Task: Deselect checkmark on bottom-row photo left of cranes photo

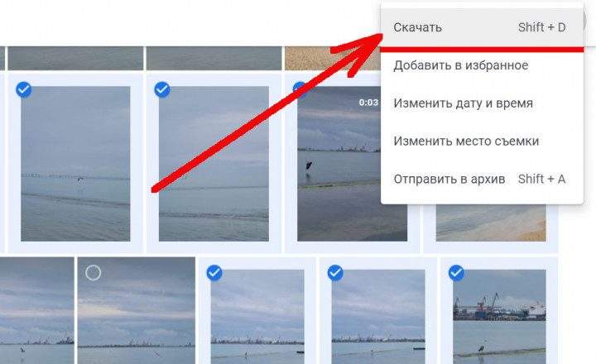Action: 335,273
